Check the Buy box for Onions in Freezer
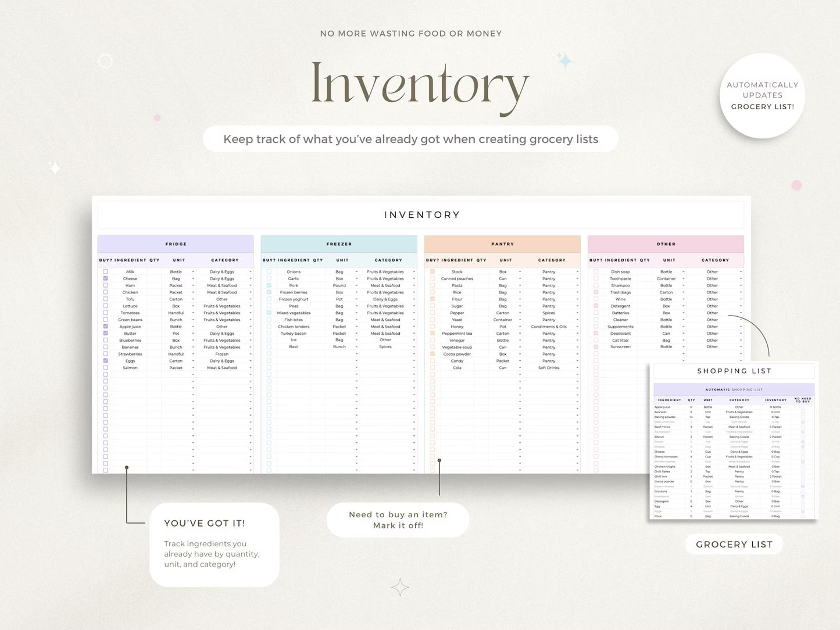The image size is (840, 630). (x=268, y=271)
